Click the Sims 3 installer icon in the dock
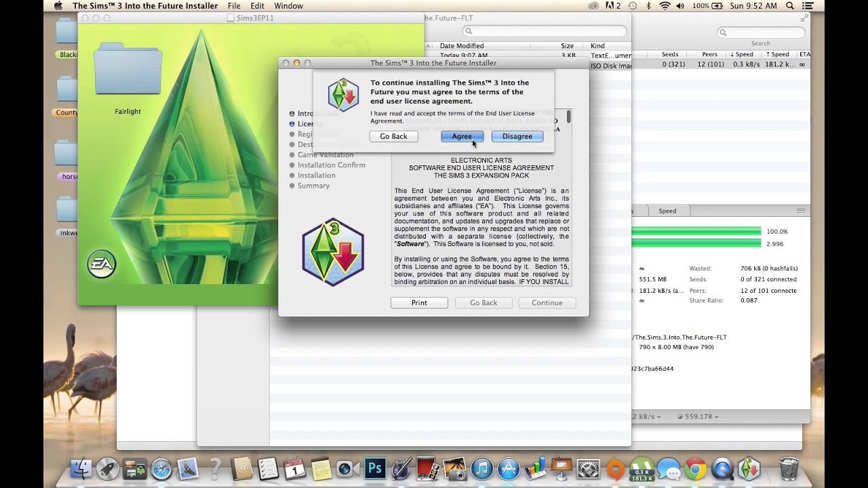 749,469
